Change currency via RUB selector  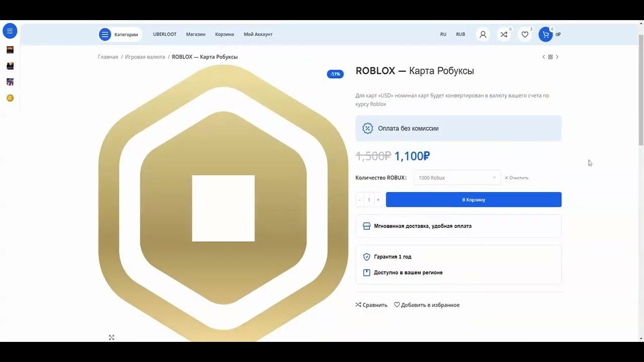[460, 34]
